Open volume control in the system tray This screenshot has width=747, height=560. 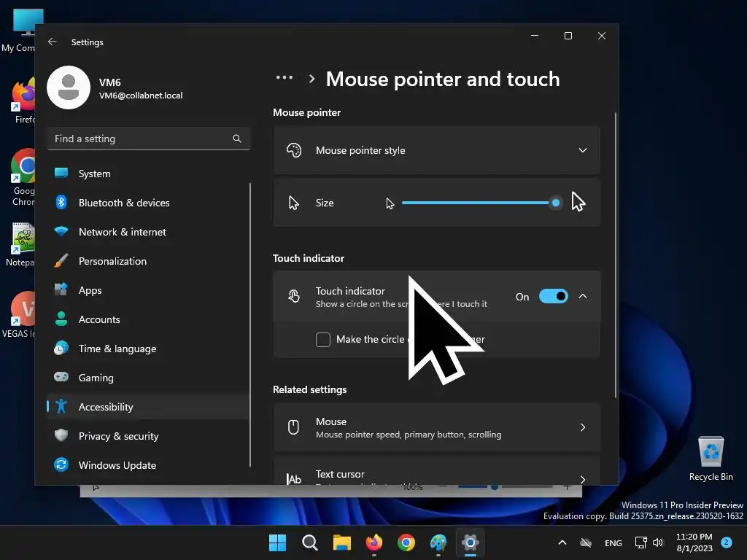pos(658,542)
